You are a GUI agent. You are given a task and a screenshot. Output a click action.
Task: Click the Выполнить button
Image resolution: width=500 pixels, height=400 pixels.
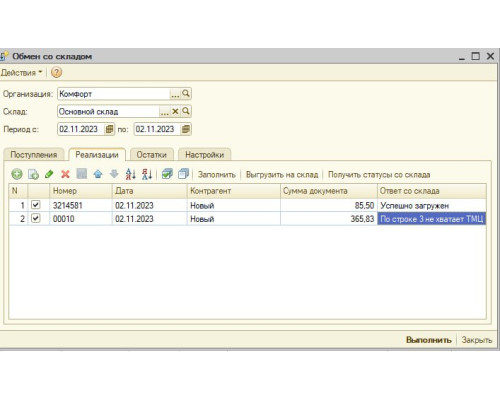[x=429, y=340]
